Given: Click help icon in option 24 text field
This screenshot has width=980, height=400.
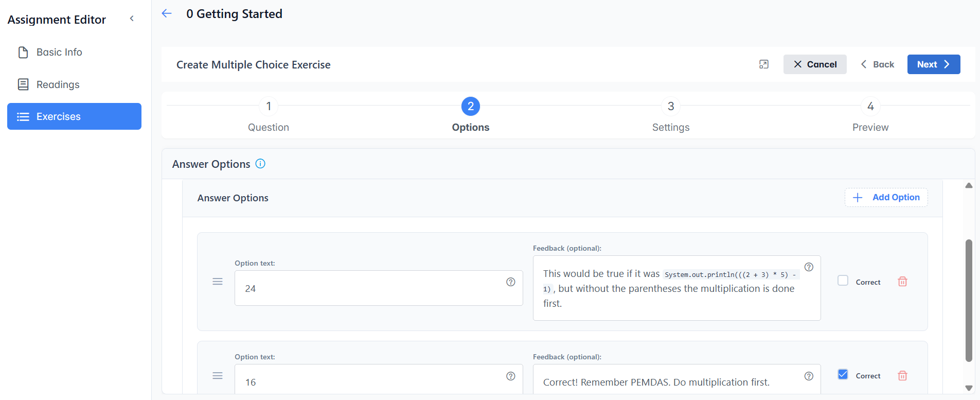Looking at the screenshot, I should point(510,282).
